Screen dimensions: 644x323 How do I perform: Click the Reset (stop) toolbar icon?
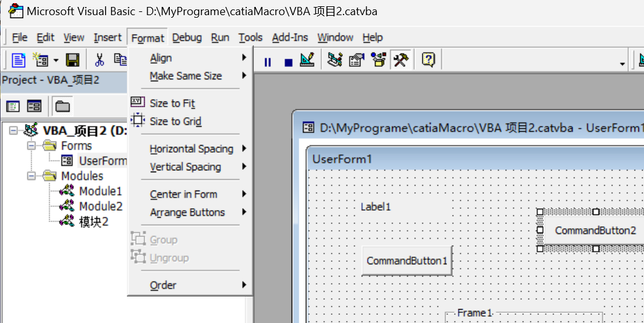[289, 62]
